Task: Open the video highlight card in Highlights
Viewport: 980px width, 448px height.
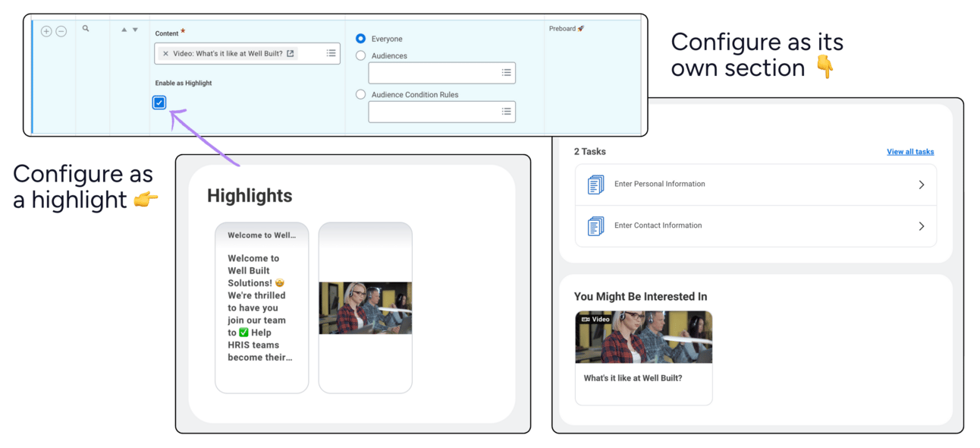Action: (x=365, y=308)
